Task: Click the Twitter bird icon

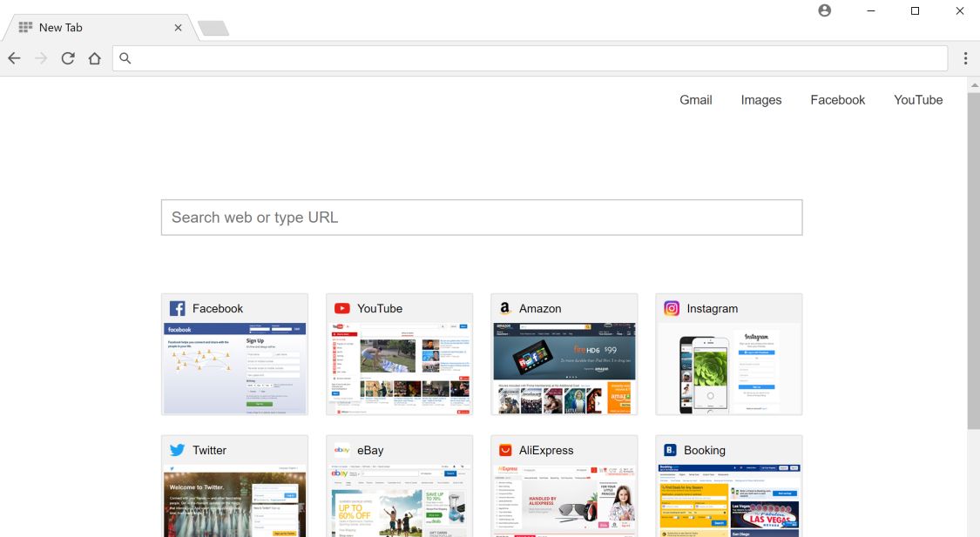Action: pos(178,450)
